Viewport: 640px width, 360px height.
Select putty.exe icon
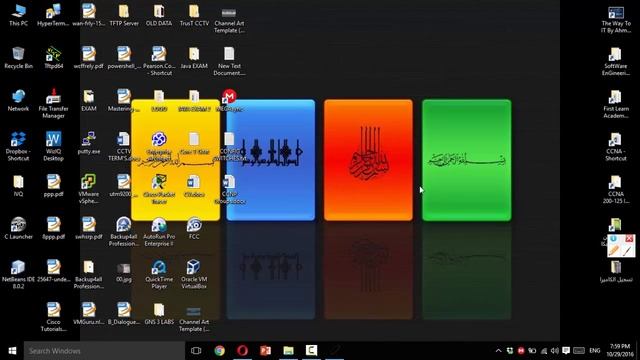(89, 143)
